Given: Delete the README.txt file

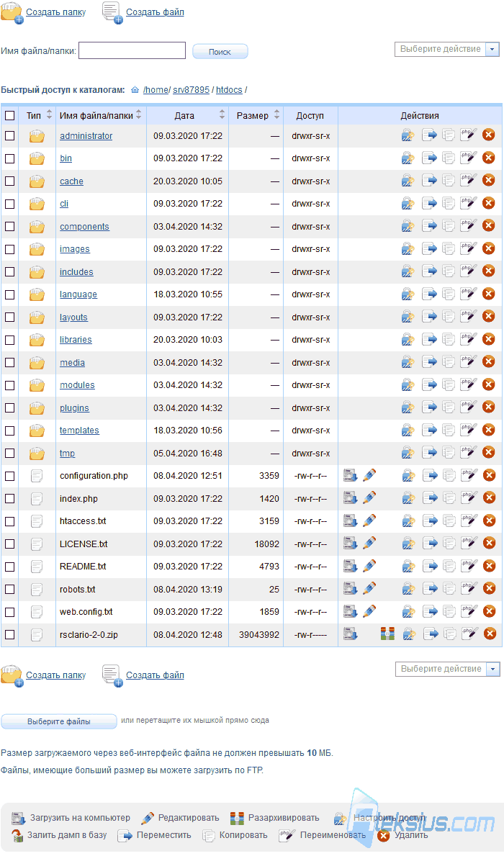Looking at the screenshot, I should tap(490, 566).
